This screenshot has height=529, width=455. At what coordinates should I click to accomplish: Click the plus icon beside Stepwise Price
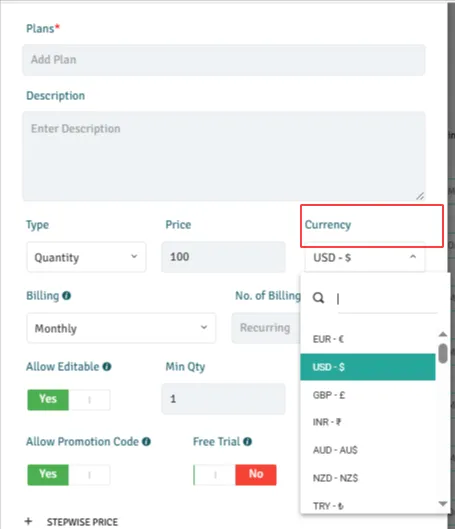pyautogui.click(x=28, y=521)
